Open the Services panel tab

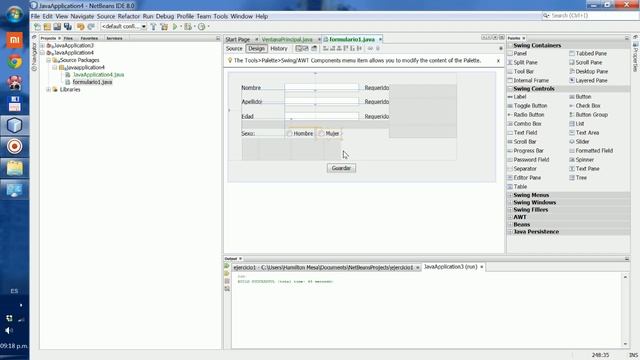point(114,38)
